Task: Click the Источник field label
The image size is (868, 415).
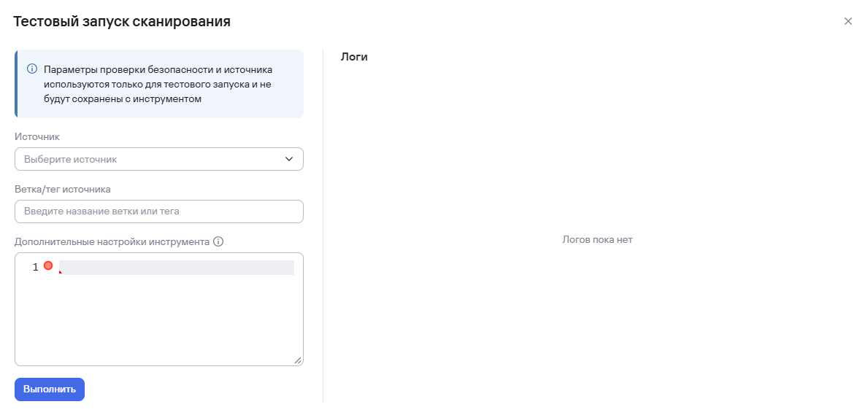Action: click(x=37, y=136)
